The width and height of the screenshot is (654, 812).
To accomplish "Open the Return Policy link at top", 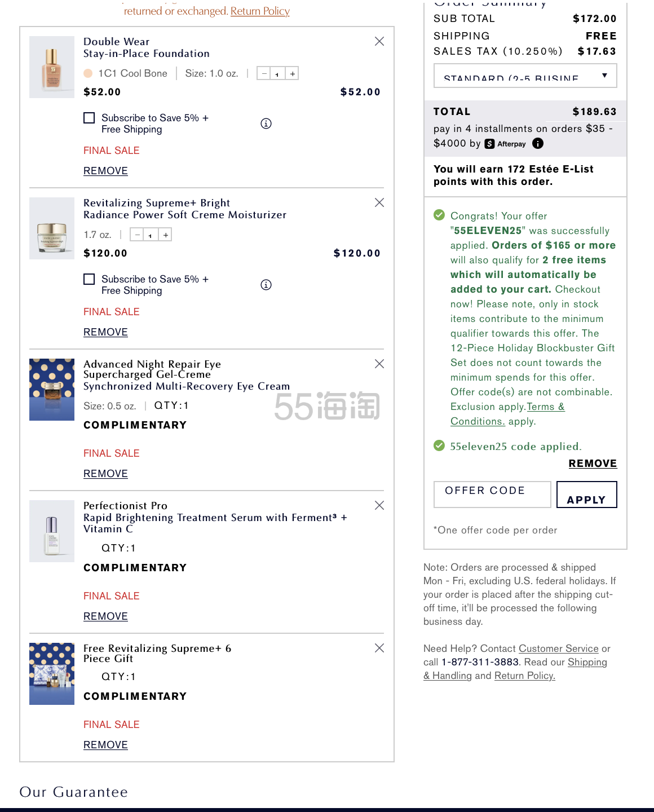I will click(260, 11).
